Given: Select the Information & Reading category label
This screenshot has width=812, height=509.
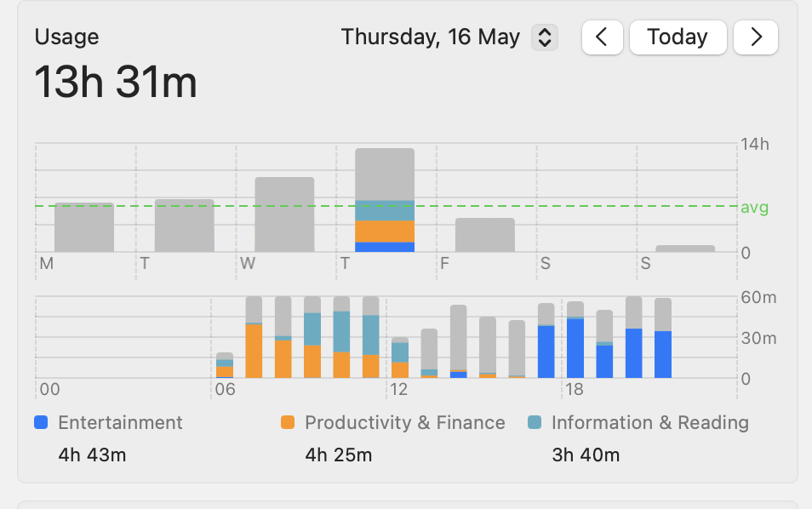Looking at the screenshot, I should (649, 422).
